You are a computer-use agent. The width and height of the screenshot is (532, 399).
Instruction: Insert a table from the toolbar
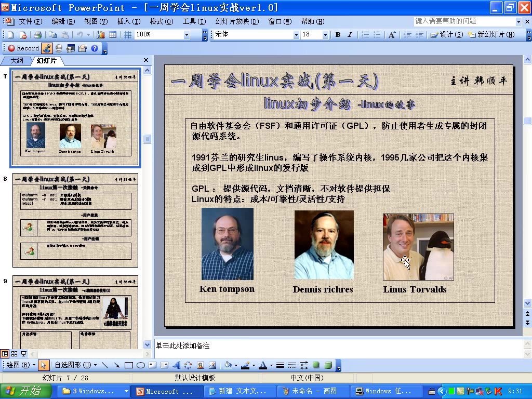pos(113,35)
